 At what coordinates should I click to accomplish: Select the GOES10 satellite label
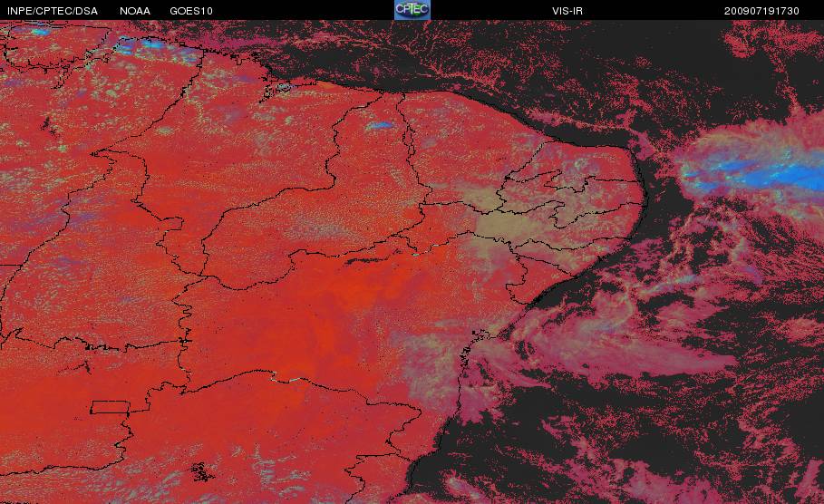[190, 11]
